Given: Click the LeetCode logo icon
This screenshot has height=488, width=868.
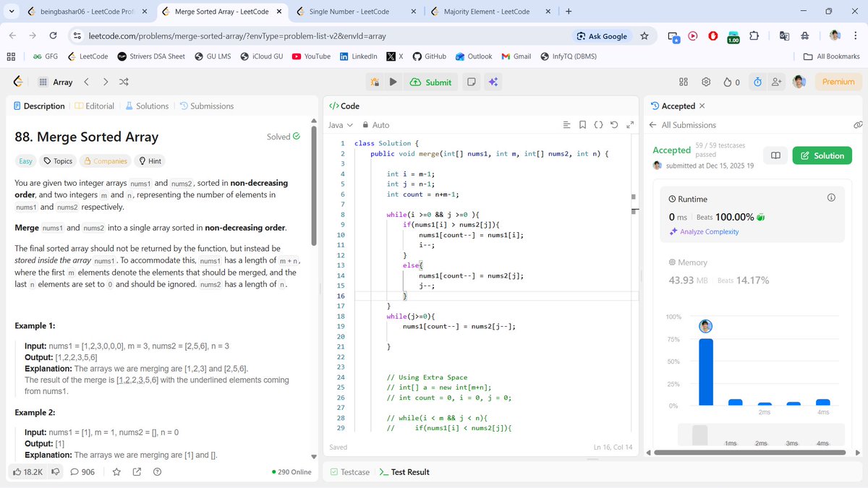Looking at the screenshot, I should (x=17, y=82).
